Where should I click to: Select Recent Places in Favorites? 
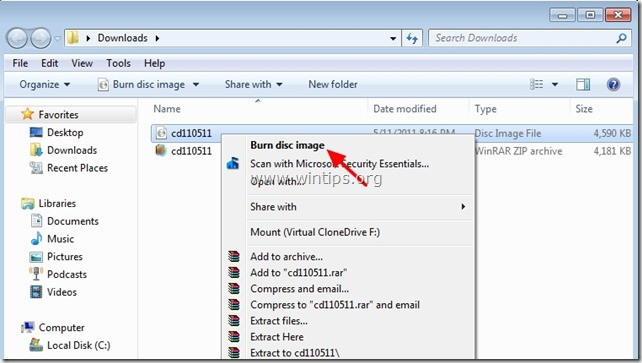coord(77,168)
